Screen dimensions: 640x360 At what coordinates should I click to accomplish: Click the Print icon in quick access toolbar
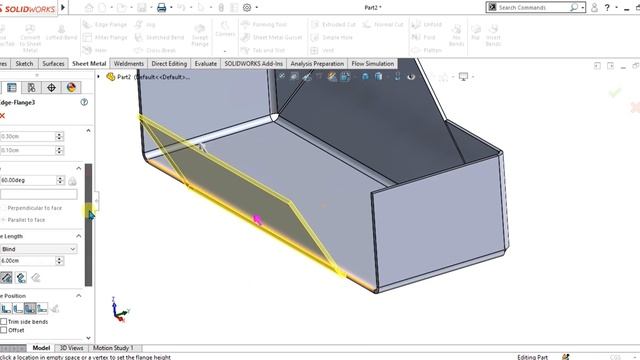162,7
